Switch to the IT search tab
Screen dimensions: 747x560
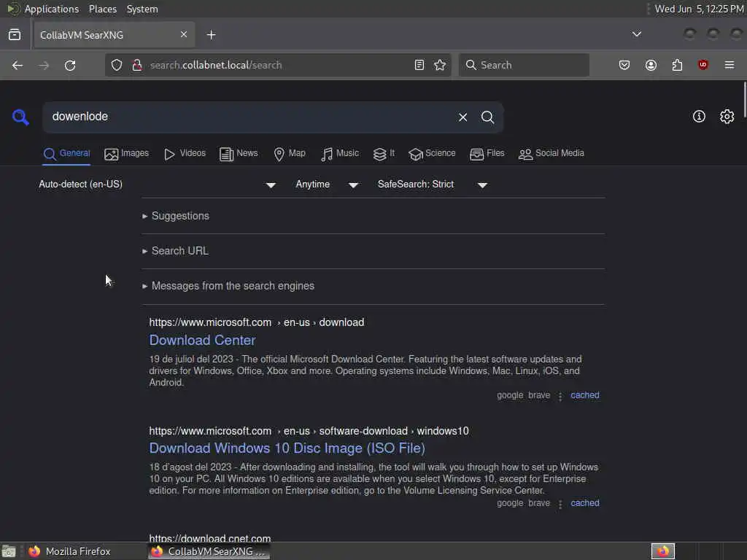tap(384, 153)
